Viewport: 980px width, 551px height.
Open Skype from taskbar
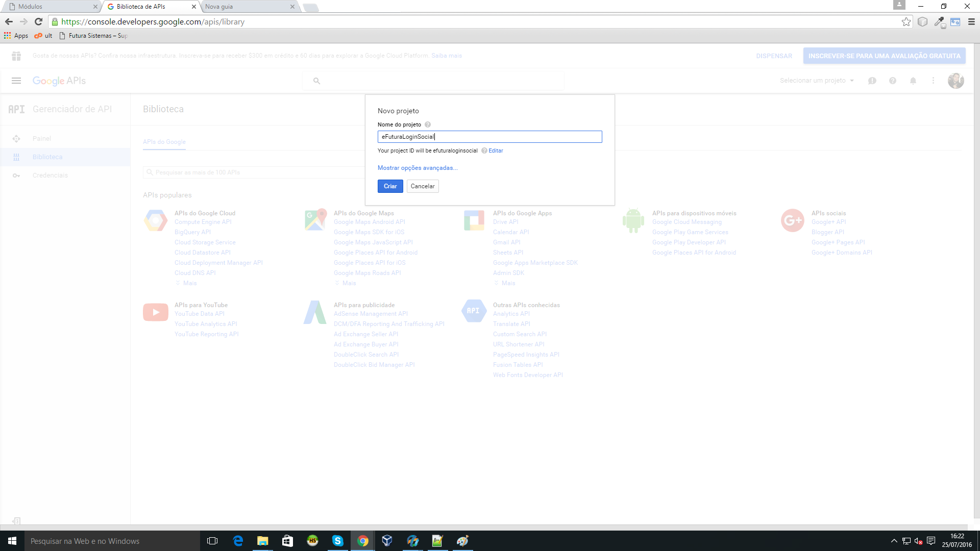click(338, 541)
